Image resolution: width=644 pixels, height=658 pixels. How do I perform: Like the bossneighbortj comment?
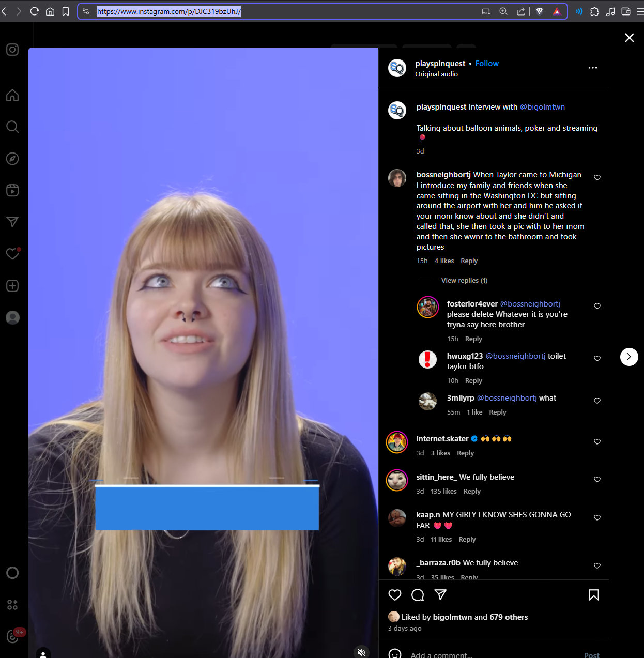point(597,177)
